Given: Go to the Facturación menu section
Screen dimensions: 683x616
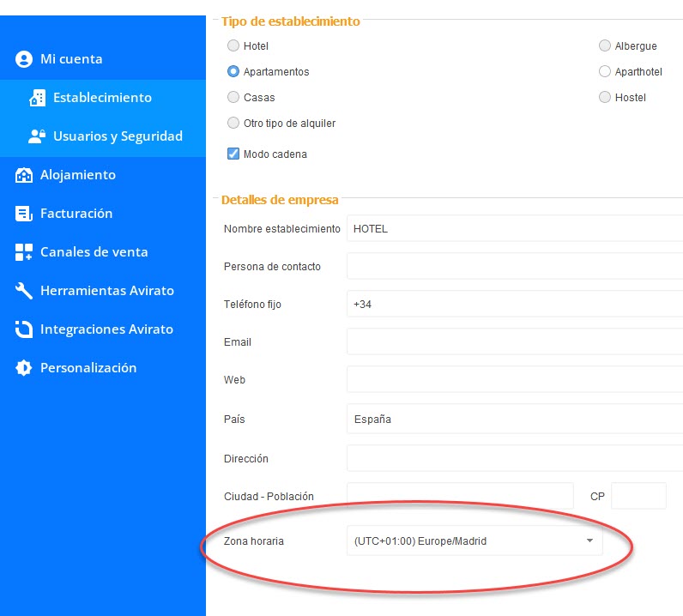Looking at the screenshot, I should pyautogui.click(x=76, y=214).
